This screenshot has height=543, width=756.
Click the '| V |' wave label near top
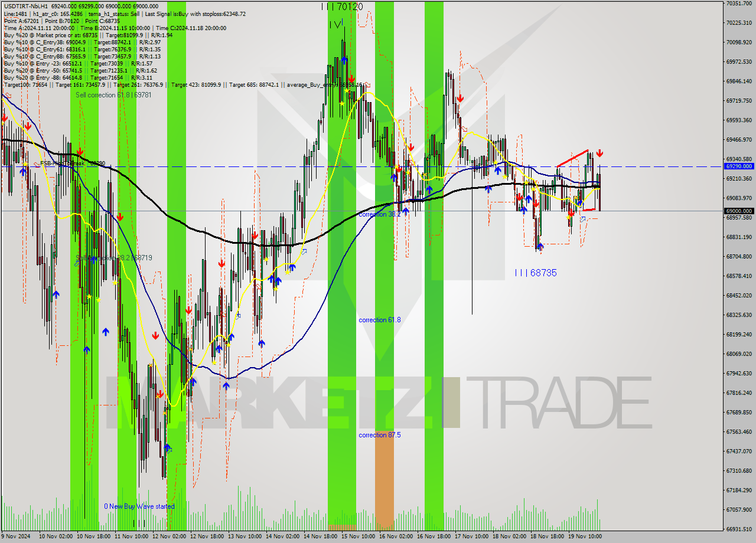(336, 24)
